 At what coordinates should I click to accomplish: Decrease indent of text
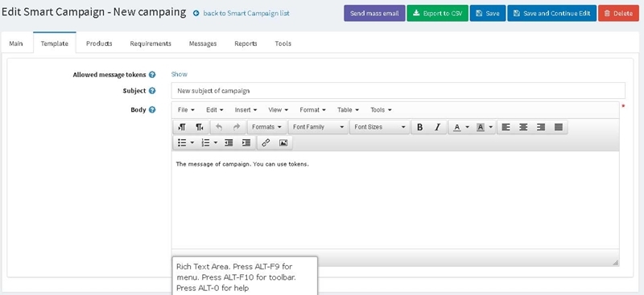click(x=229, y=142)
